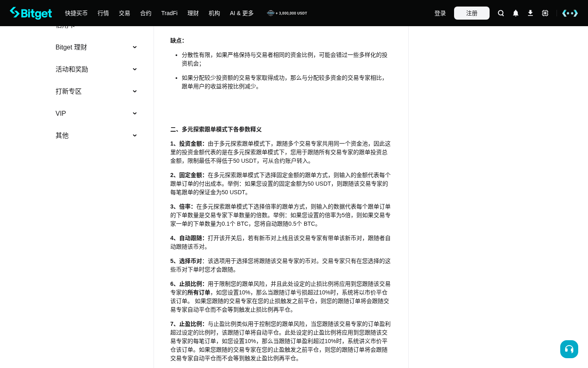Open the TradFi menu
Viewport: 588px width, 368px height.
pyautogui.click(x=169, y=13)
